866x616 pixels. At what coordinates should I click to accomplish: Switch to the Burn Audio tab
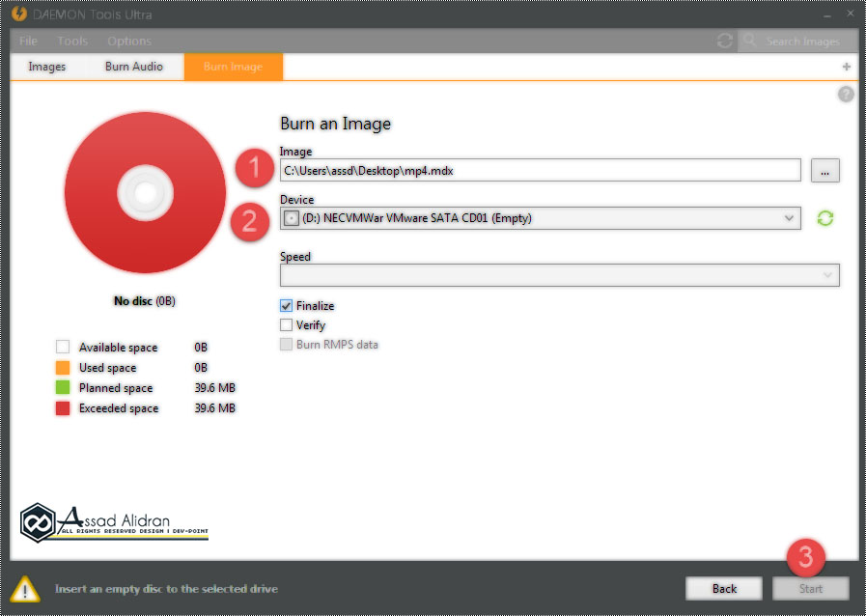pos(134,67)
